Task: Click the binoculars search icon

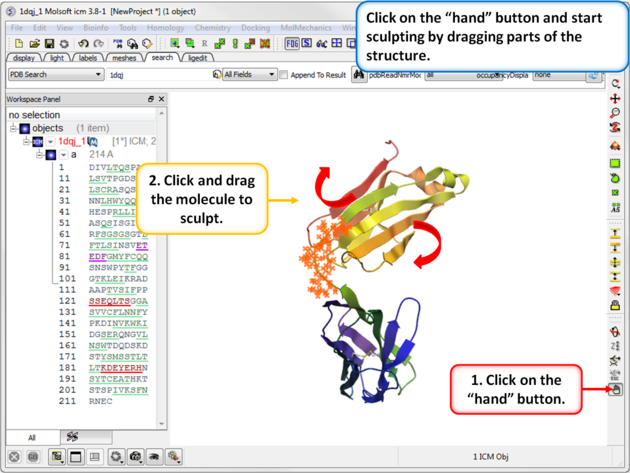Action: point(358,75)
